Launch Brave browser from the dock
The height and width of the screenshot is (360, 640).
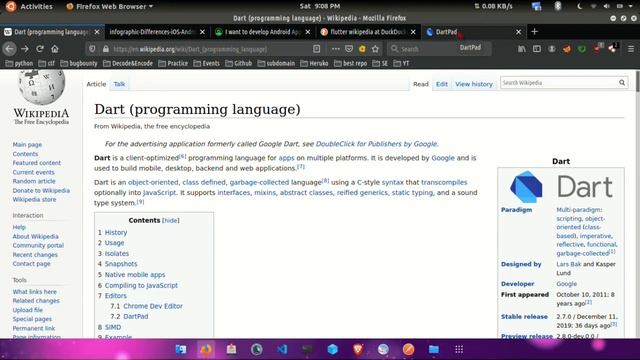[x=358, y=349]
